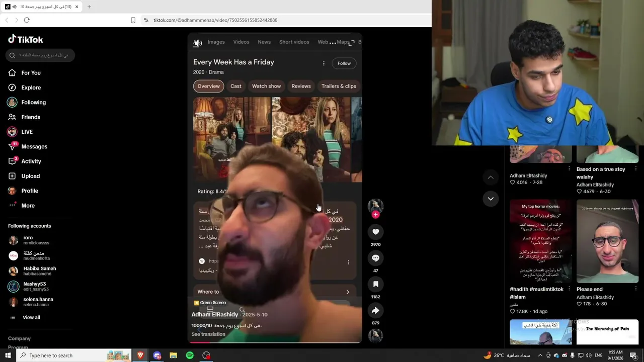The width and height of the screenshot is (644, 362).
Task: Click the Activity bell icon
Action: [12, 161]
